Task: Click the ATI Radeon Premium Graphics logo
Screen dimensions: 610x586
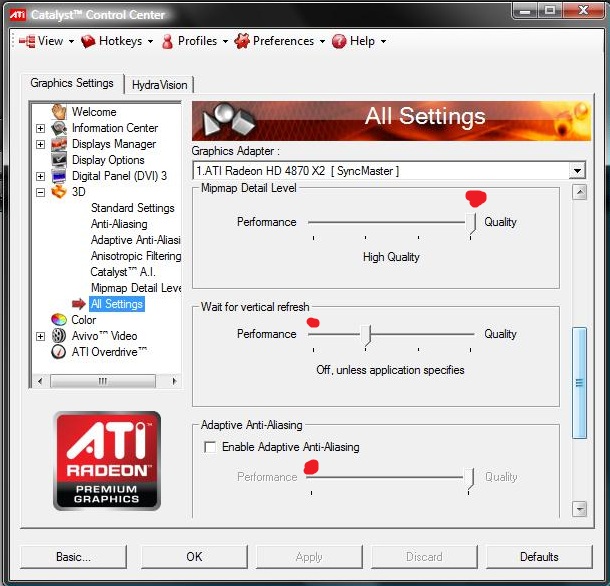Action: coord(107,461)
